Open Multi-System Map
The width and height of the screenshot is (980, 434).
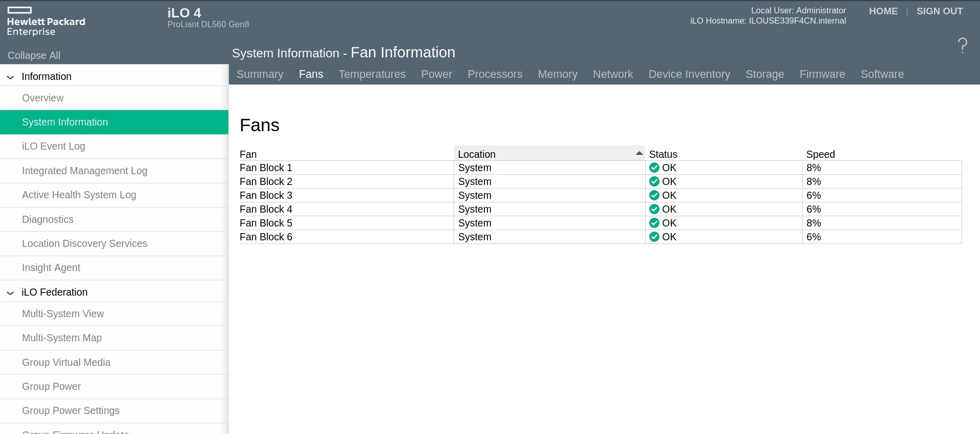114,338
